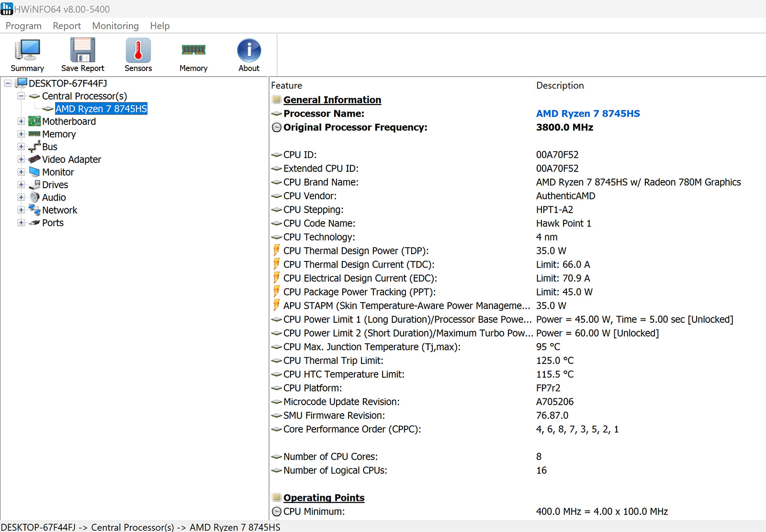
Task: Click the Operating Points heading
Action: pos(324,498)
